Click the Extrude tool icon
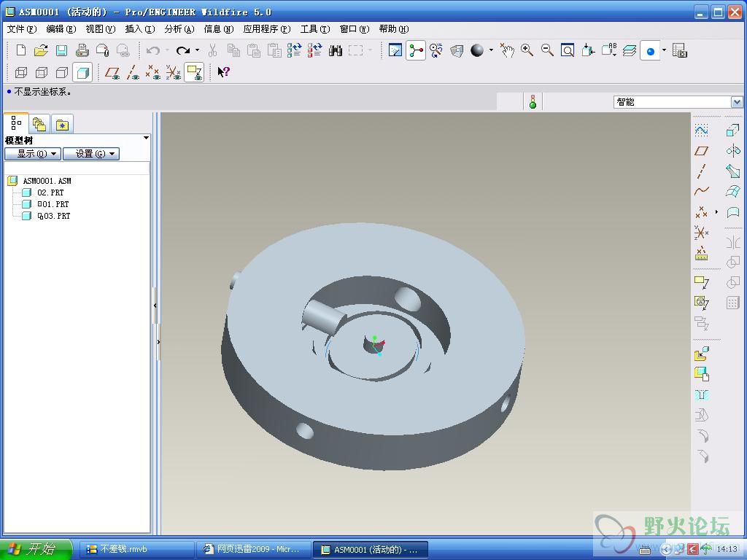Screen dimensions: 747x560 pos(732,130)
